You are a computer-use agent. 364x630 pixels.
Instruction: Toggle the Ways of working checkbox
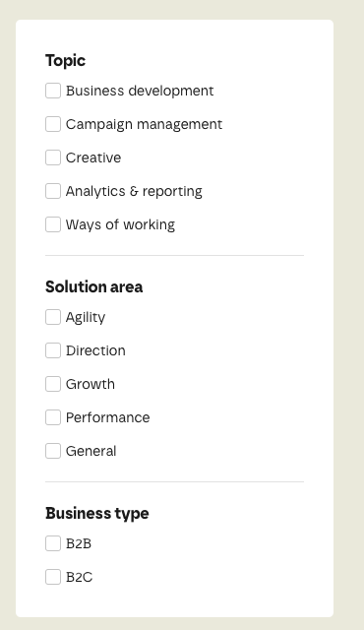(53, 224)
